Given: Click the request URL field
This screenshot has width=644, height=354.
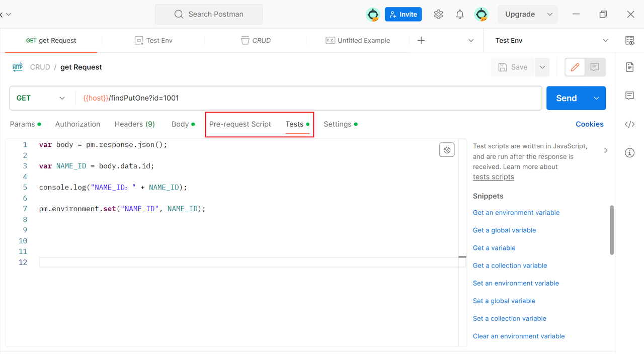Looking at the screenshot, I should click(308, 98).
